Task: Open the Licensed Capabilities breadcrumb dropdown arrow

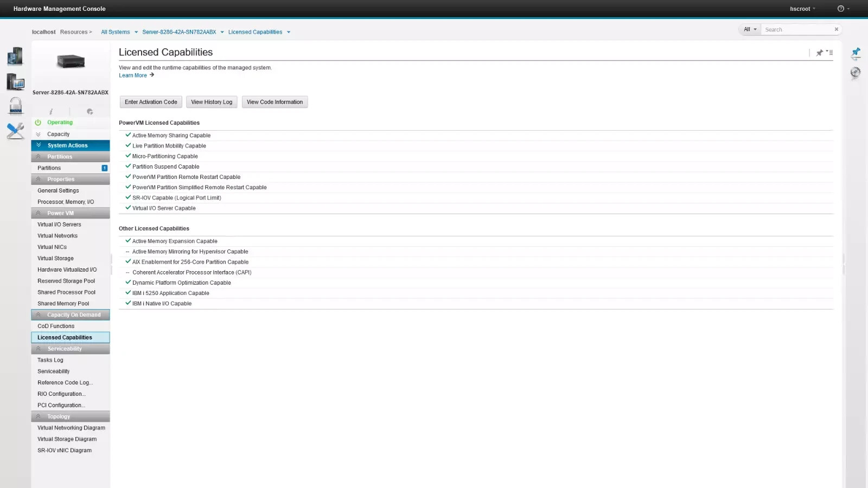Action: pos(288,32)
